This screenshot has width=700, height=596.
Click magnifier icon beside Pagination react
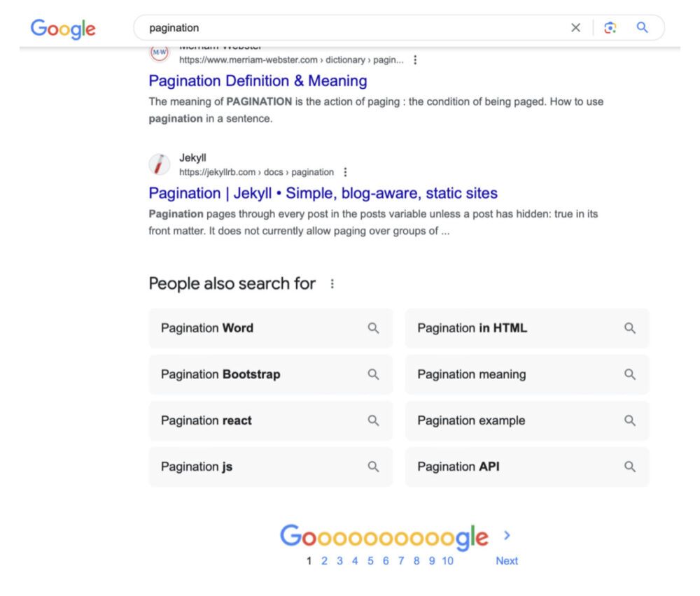(374, 420)
